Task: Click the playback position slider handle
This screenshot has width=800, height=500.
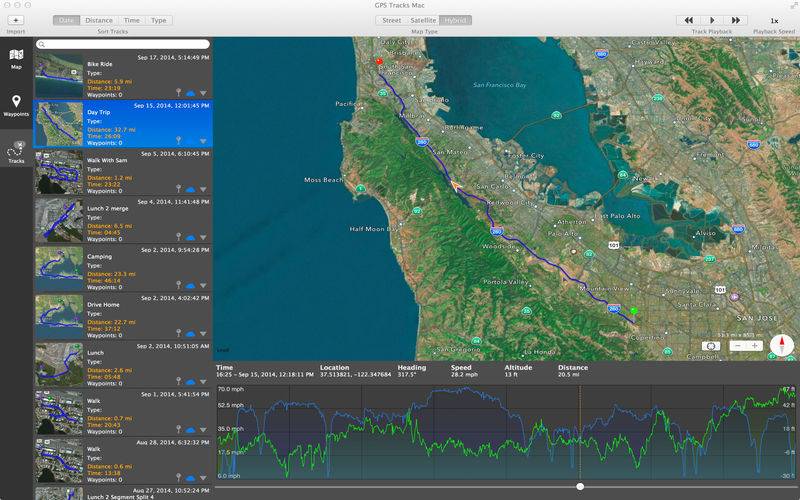Action: 580,487
